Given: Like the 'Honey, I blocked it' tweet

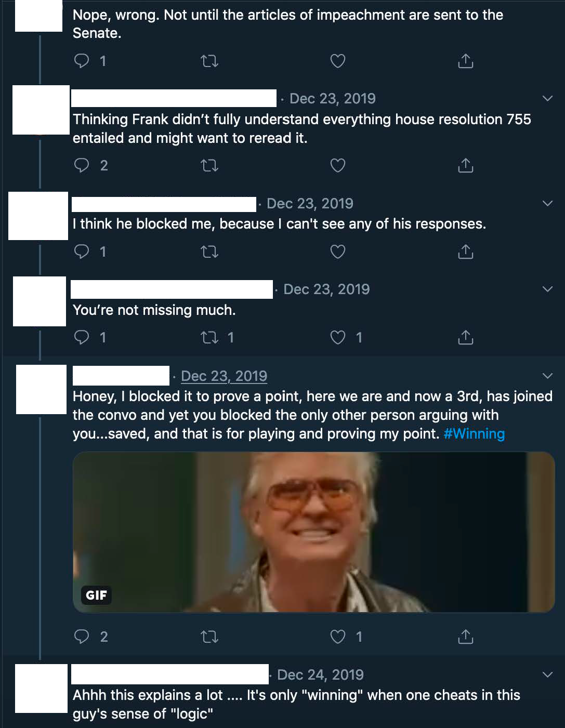Looking at the screenshot, I should [x=338, y=637].
